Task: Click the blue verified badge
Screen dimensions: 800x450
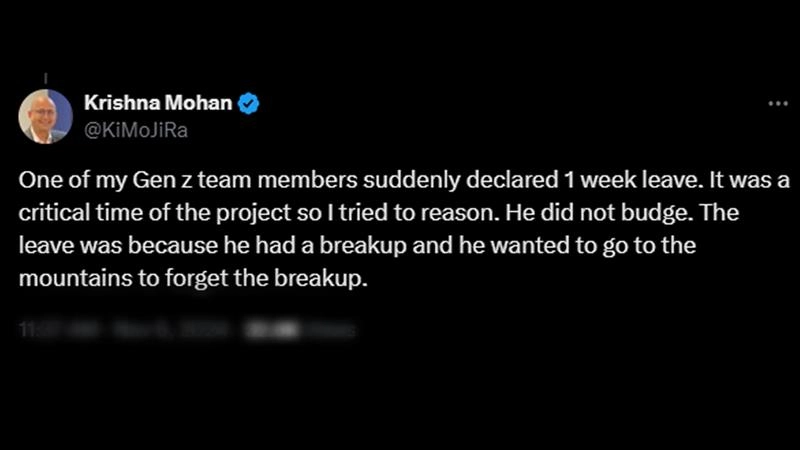Action: (248, 103)
